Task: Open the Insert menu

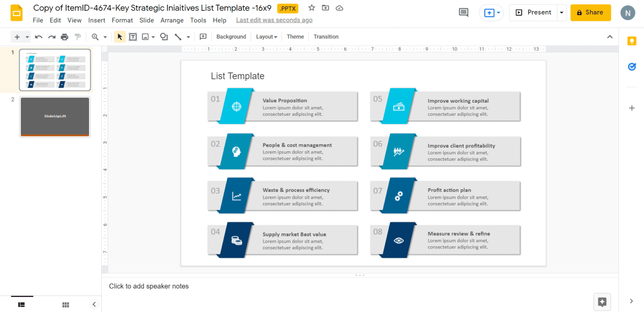Action: point(96,20)
